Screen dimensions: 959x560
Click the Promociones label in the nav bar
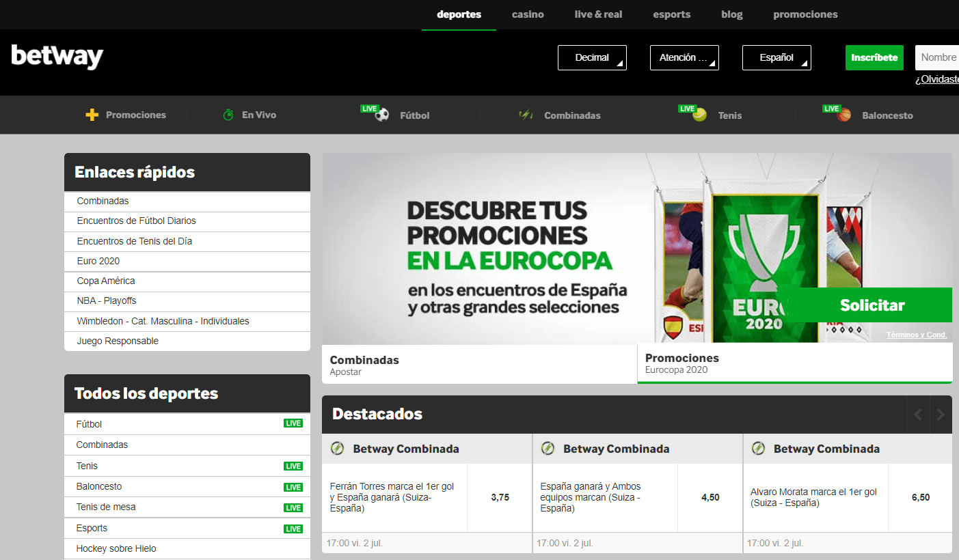tap(136, 115)
